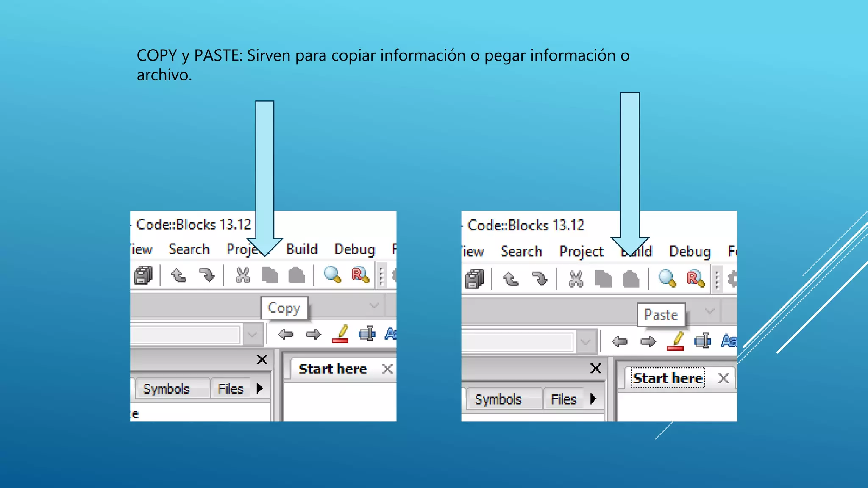Open Debug menu in left screenshot

click(355, 249)
